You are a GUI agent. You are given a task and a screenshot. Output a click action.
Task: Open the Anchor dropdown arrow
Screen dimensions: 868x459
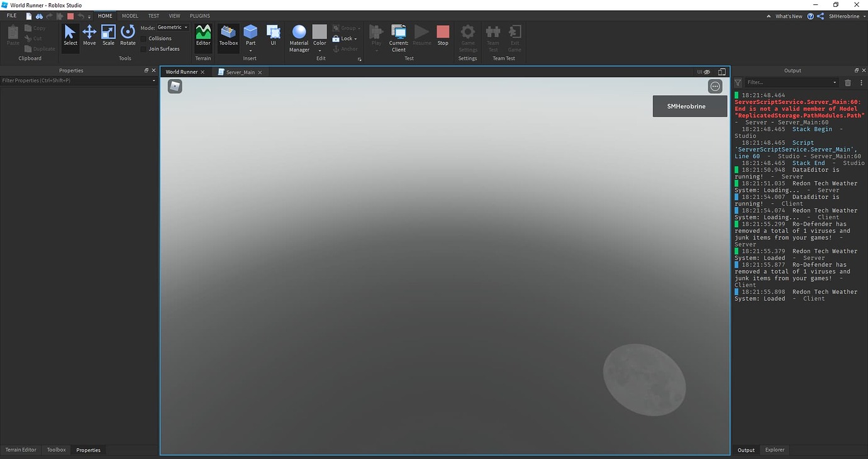[x=359, y=48]
